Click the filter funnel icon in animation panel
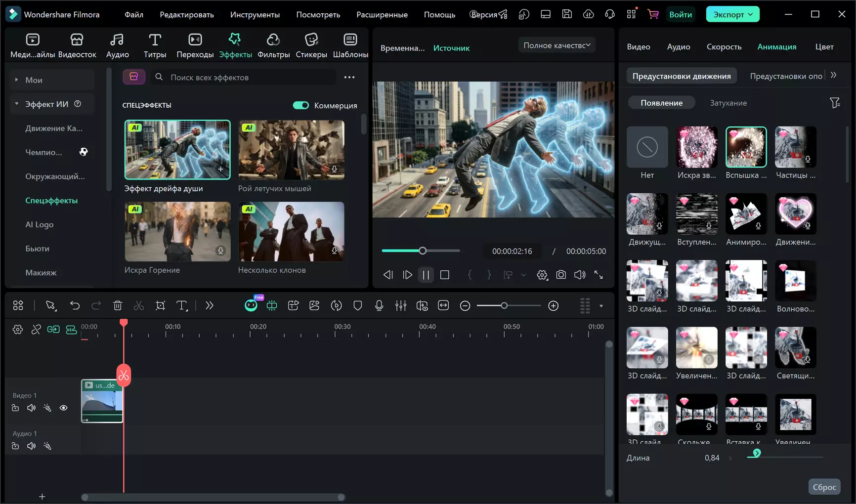The height and width of the screenshot is (504, 856). (x=835, y=103)
